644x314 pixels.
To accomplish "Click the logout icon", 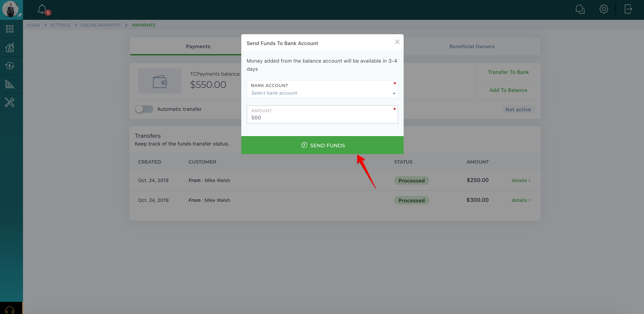I will pyautogui.click(x=628, y=9).
